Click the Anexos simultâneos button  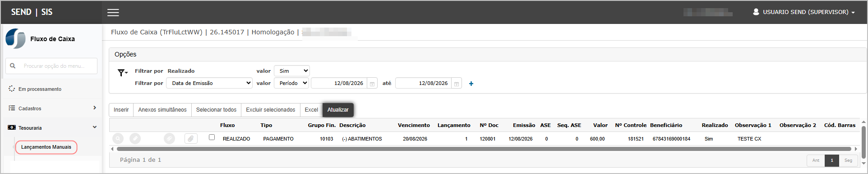pyautogui.click(x=162, y=110)
